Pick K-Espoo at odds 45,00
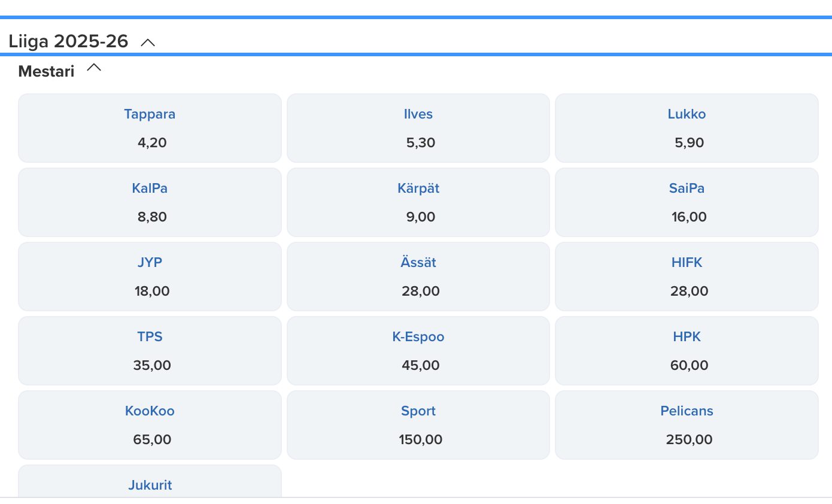Viewport: 832px width, 504px height. tap(418, 351)
